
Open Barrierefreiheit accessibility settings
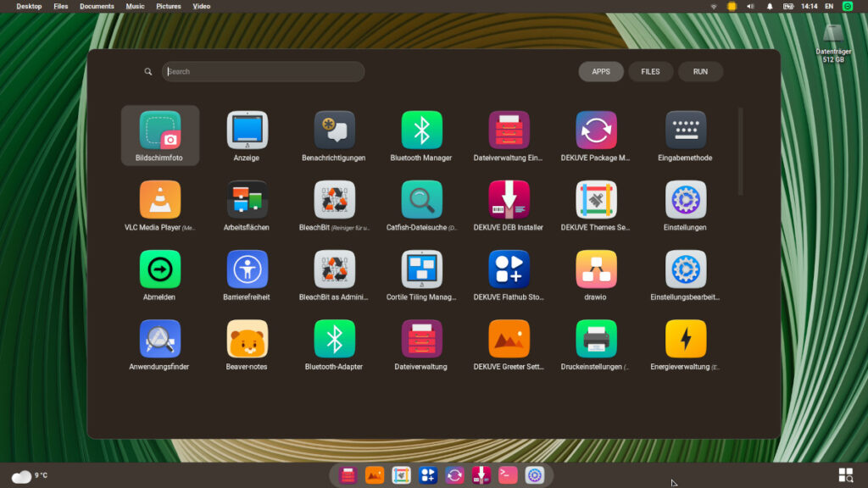[x=247, y=269]
